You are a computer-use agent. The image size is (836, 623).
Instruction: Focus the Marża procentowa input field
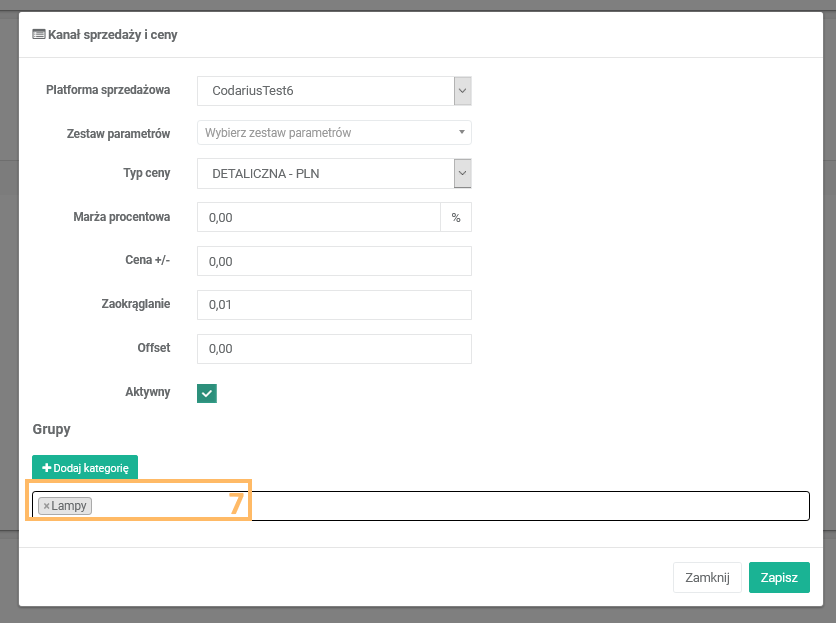(x=318, y=217)
